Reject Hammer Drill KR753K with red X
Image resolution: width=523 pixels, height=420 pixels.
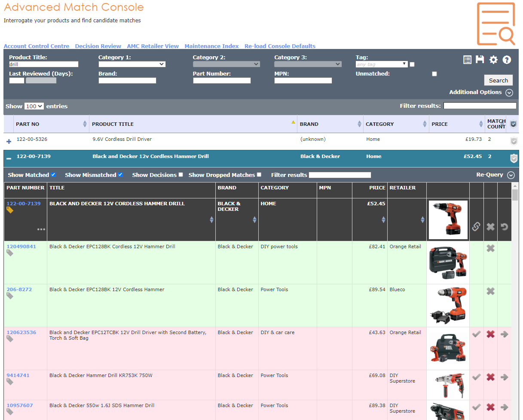click(x=490, y=377)
